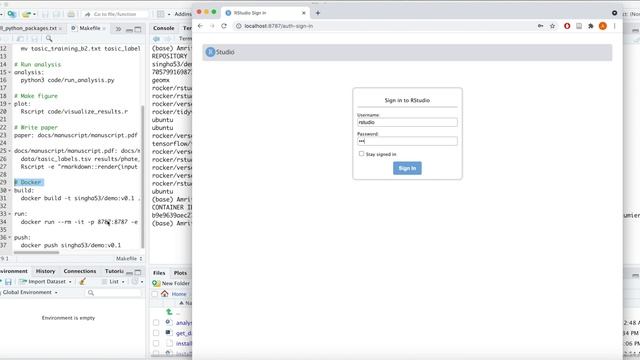The height and width of the screenshot is (360, 640).
Task: Open the List view dropdown
Action: click(113, 282)
